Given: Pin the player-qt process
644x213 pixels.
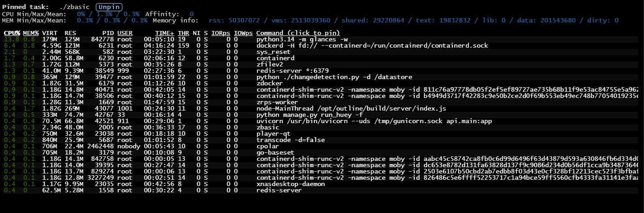Looking at the screenshot, I should (273, 133).
